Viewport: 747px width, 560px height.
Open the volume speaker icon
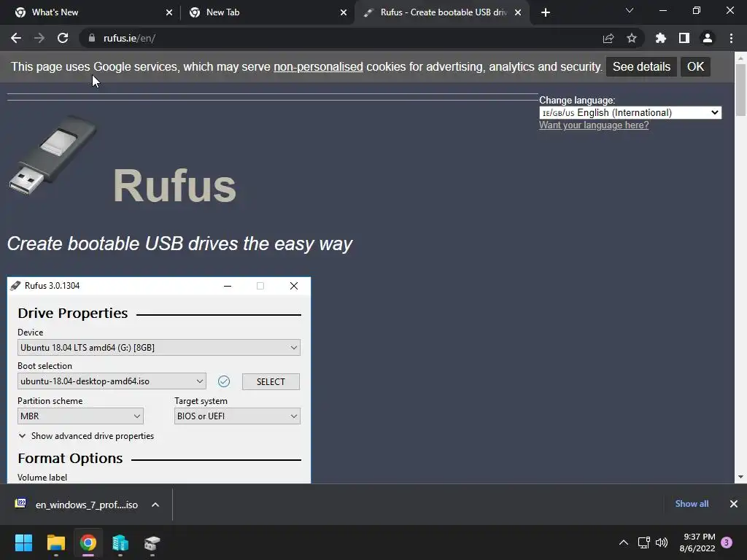coord(662,542)
